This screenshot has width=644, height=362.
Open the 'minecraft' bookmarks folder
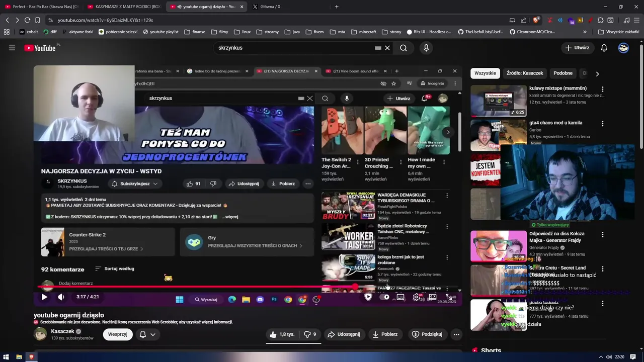[x=363, y=32]
